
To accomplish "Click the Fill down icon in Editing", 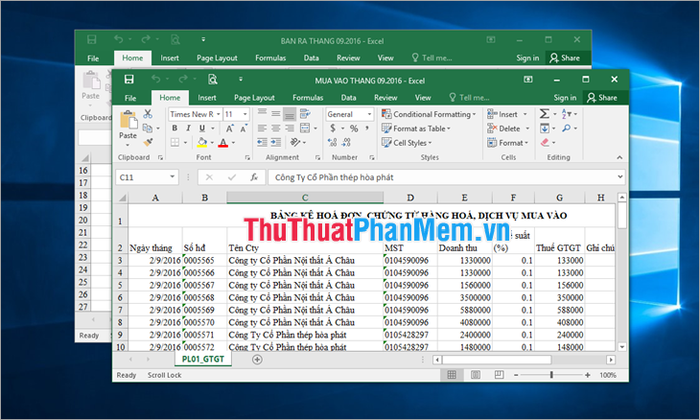I will (x=544, y=129).
